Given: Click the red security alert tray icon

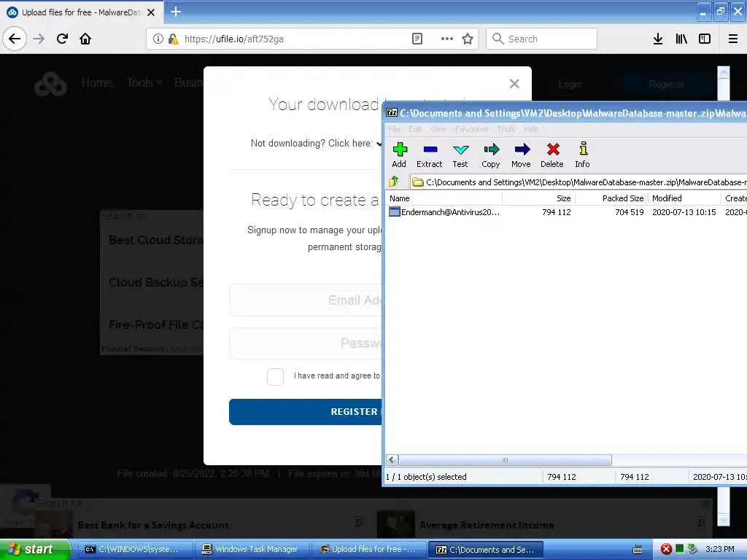Looking at the screenshot, I should [x=666, y=550].
